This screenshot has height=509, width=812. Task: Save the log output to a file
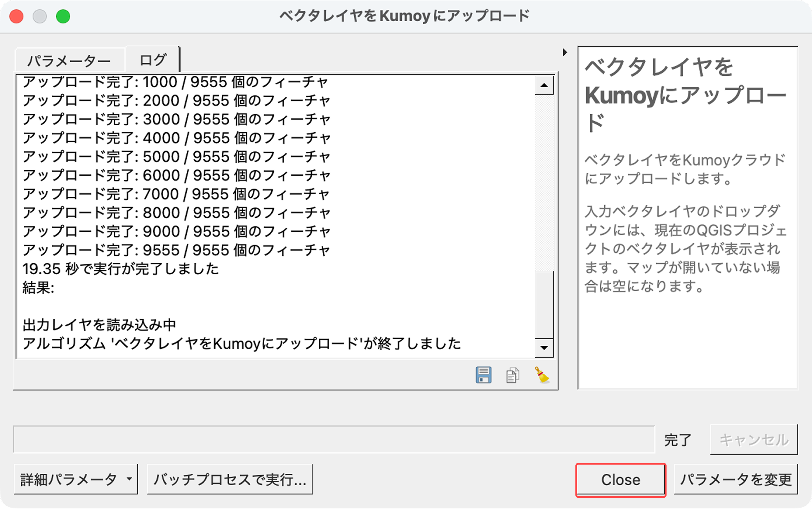pyautogui.click(x=484, y=375)
